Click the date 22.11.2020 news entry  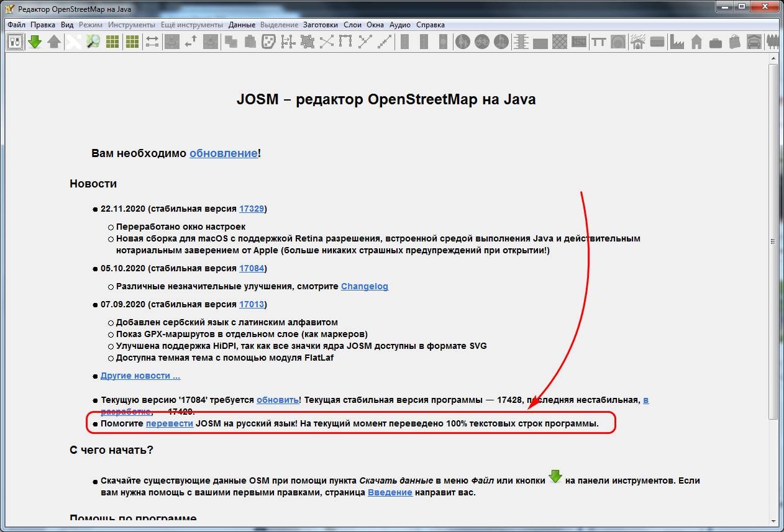point(184,209)
